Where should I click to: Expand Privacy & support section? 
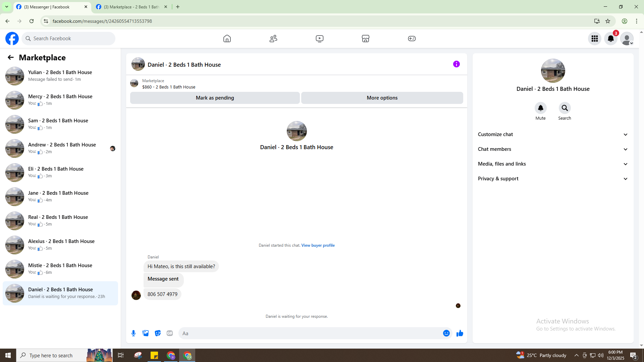pyautogui.click(x=553, y=179)
